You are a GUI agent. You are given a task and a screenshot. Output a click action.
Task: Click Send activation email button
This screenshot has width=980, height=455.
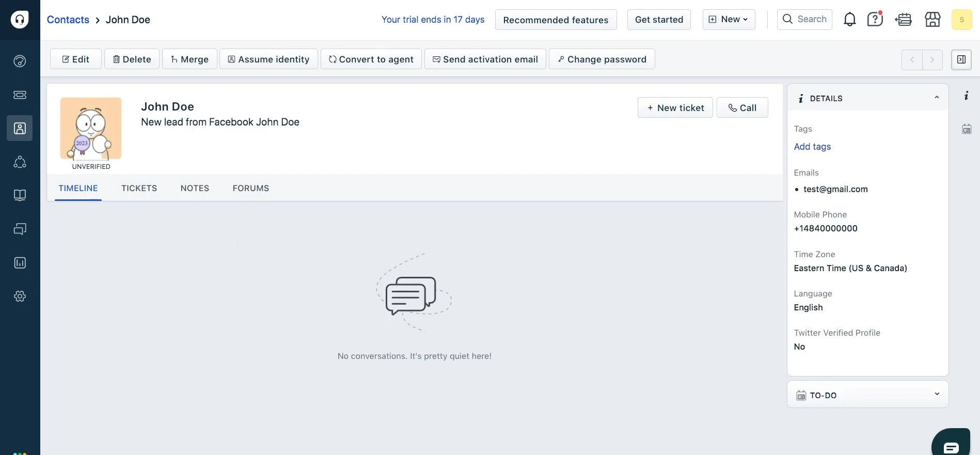485,59
